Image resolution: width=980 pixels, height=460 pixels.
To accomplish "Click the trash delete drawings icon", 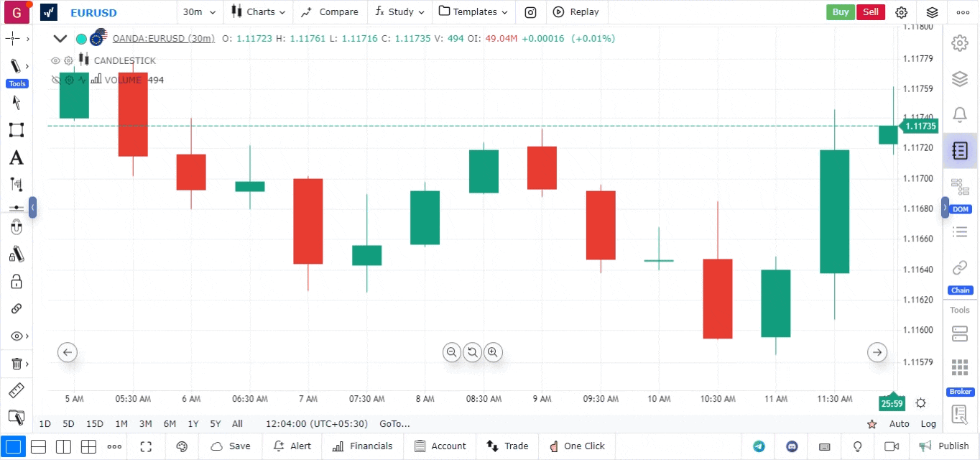I will click(x=16, y=364).
